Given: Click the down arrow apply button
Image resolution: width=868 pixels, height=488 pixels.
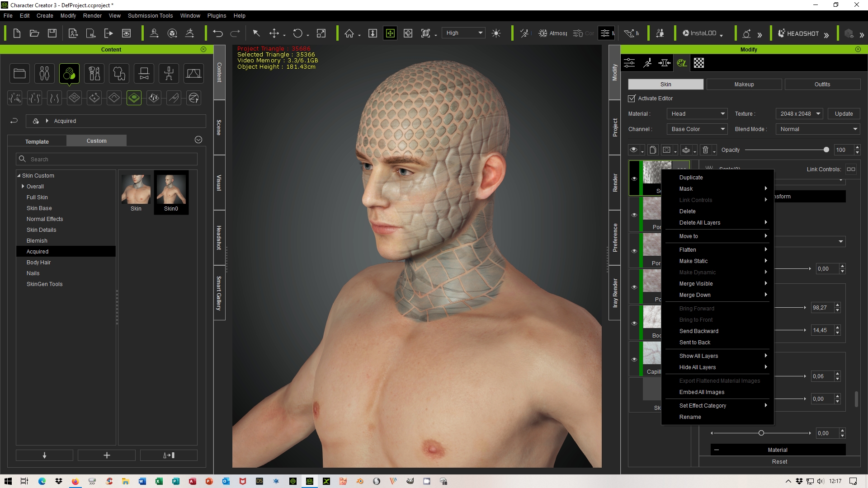Looking at the screenshot, I should click(44, 455).
